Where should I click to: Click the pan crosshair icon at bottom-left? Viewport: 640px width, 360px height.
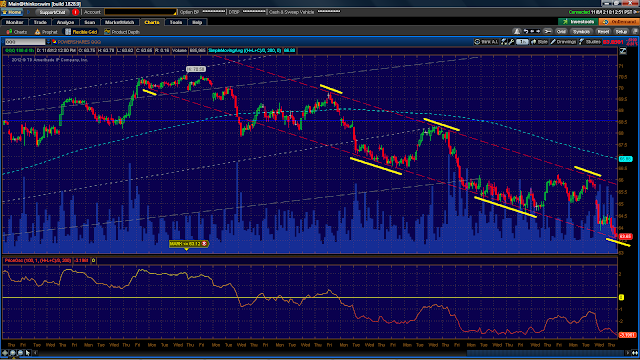pos(5,353)
